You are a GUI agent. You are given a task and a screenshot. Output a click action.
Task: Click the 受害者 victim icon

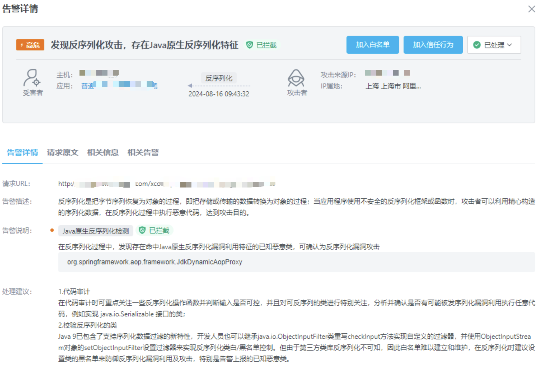[32, 78]
